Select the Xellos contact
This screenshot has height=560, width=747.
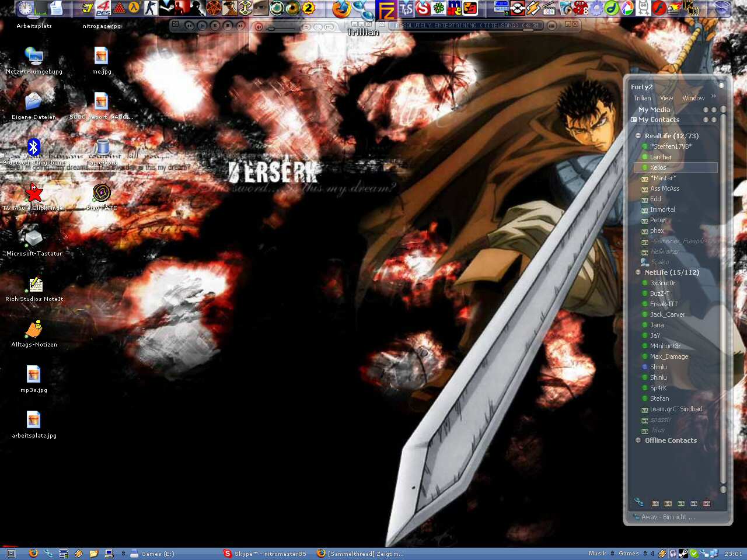coord(675,167)
